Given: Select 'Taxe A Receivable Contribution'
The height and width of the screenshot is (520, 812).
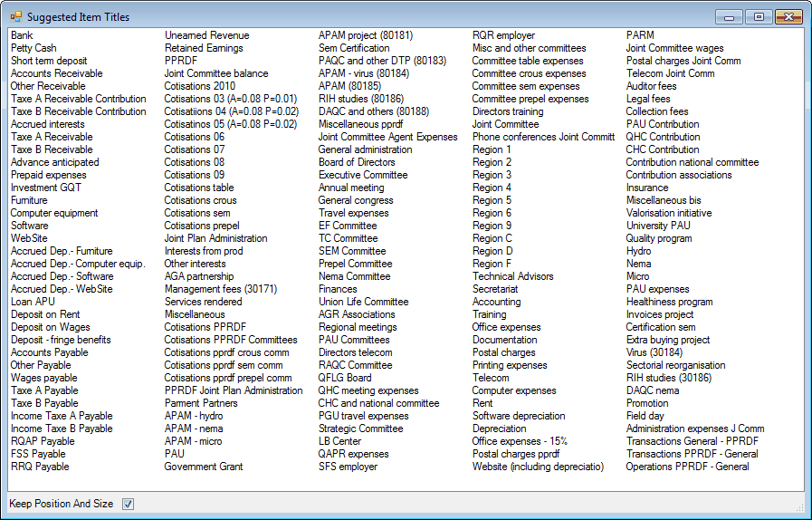Looking at the screenshot, I should pyautogui.click(x=79, y=99).
